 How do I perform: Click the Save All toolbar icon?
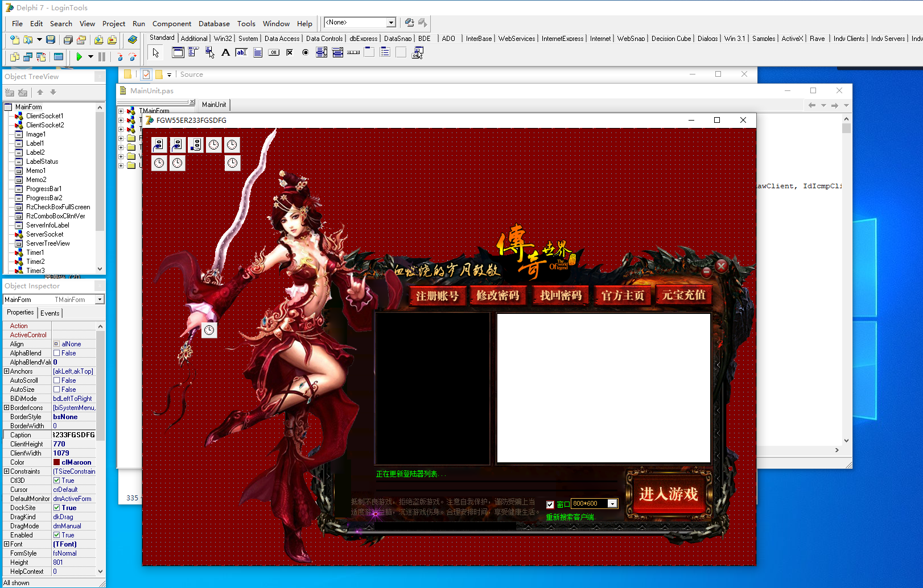68,40
